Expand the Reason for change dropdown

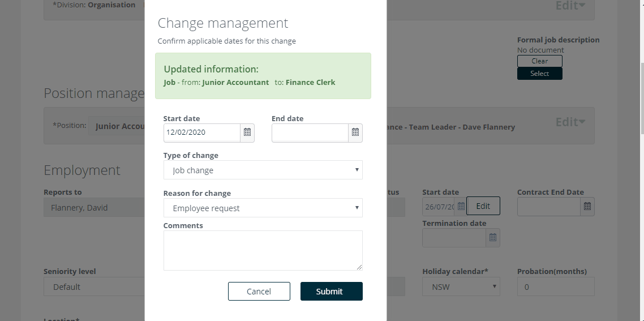[263, 208]
